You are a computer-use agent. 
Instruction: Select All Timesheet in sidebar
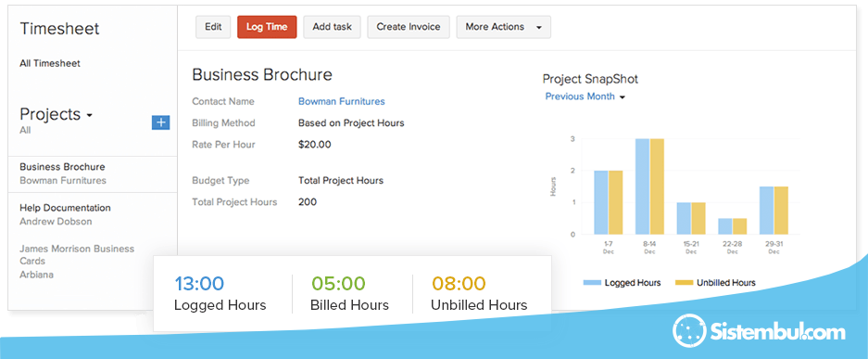click(50, 63)
